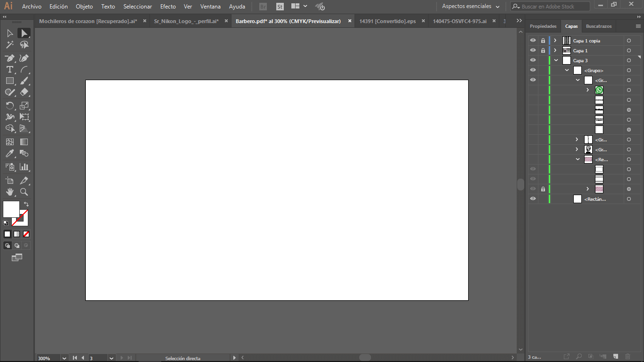Select the Pen tool

point(10,58)
